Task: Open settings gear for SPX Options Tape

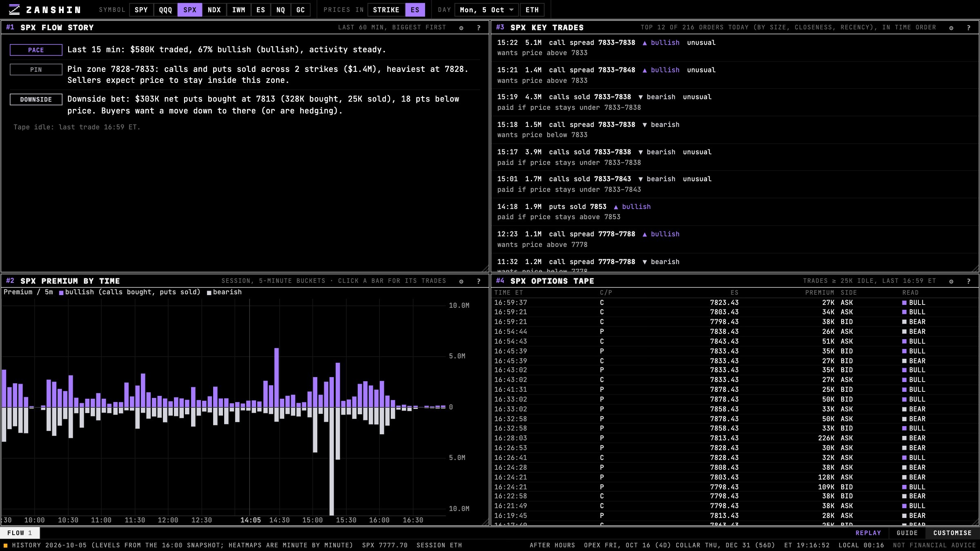Action: coord(951,281)
